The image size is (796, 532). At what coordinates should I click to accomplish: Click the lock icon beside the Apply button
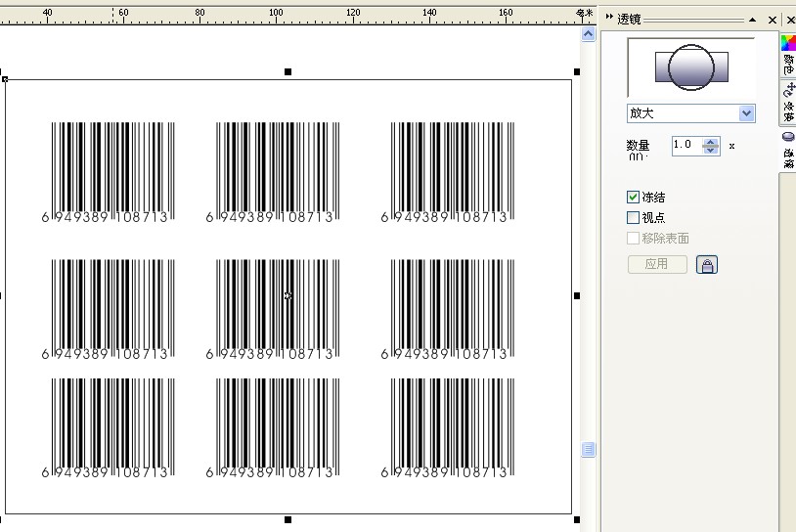coord(706,264)
